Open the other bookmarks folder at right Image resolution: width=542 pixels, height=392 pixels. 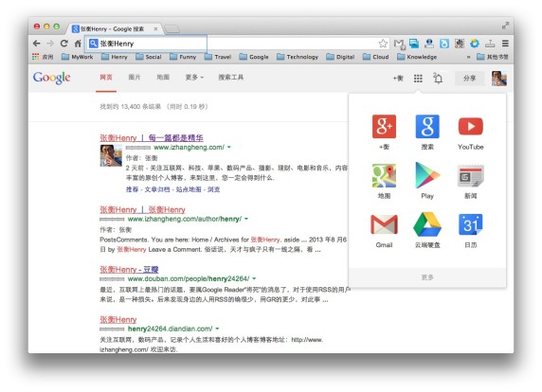492,57
